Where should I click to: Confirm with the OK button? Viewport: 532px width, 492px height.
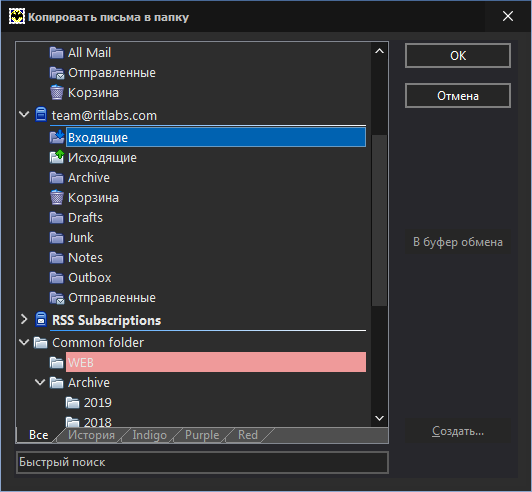pyautogui.click(x=458, y=56)
